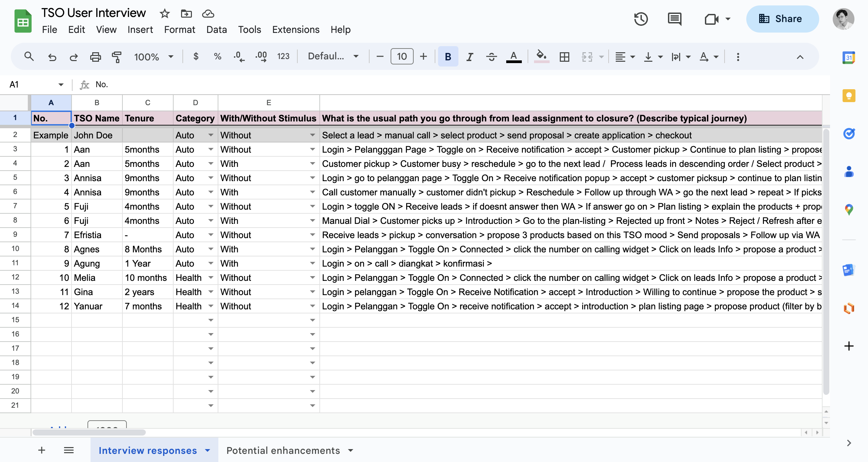Increase the font size
The width and height of the screenshot is (868, 462).
(423, 56)
